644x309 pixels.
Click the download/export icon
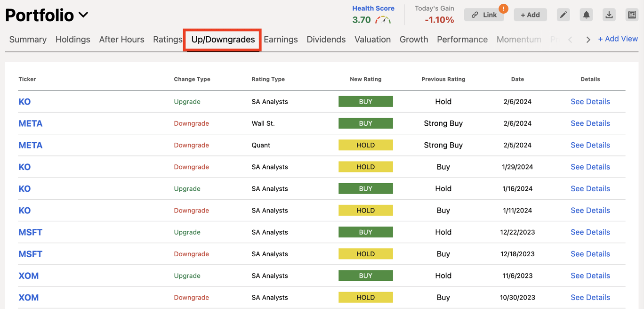[x=609, y=15]
